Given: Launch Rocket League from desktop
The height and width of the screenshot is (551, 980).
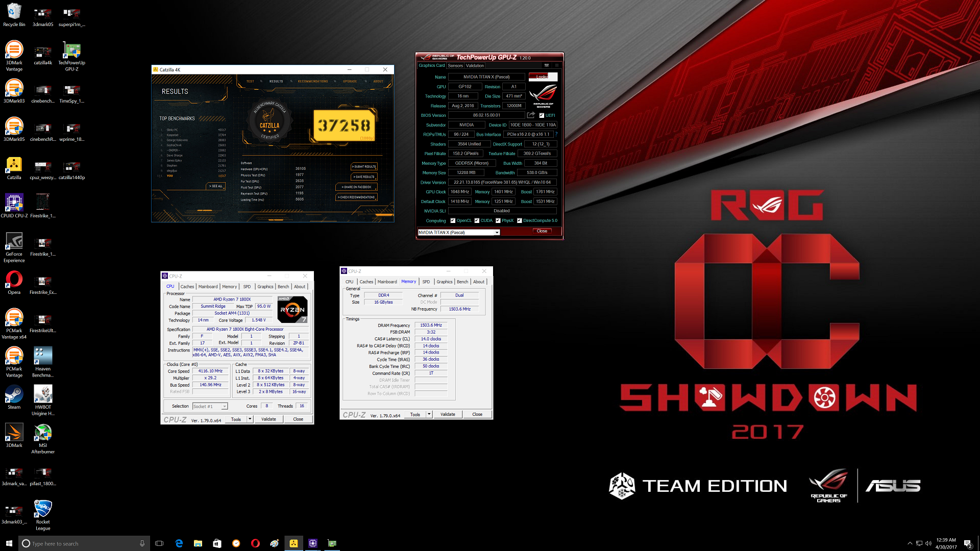Looking at the screenshot, I should pyautogui.click(x=43, y=515).
